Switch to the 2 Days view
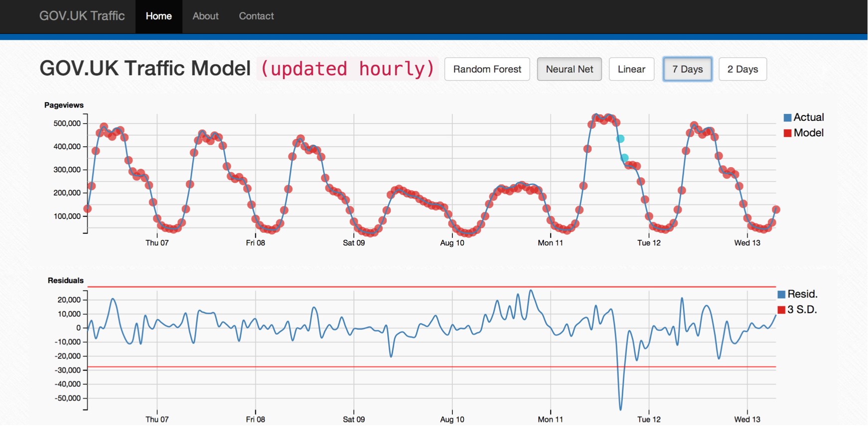 pos(742,69)
